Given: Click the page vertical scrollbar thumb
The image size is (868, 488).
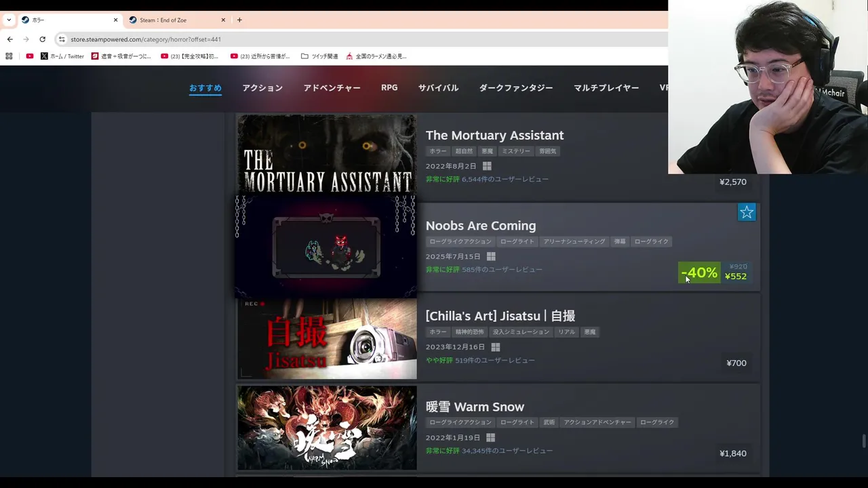Looking at the screenshot, I should pos(863,441).
